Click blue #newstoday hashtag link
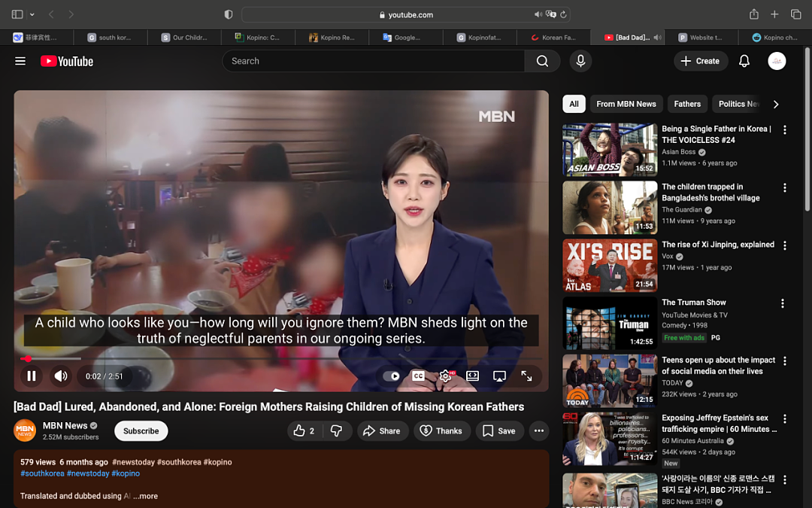 88,473
